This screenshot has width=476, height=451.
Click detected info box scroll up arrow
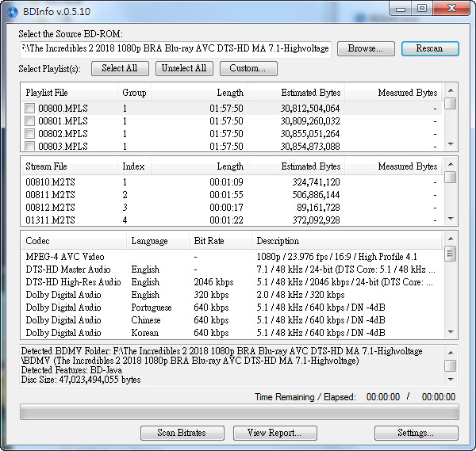click(x=451, y=353)
